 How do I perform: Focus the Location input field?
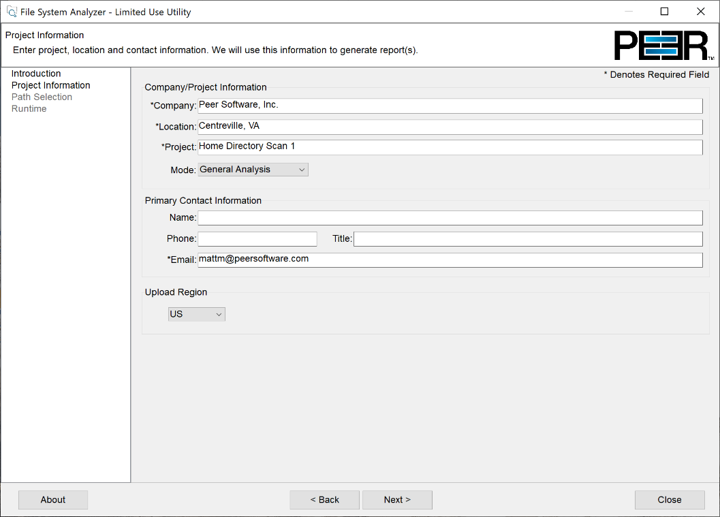pos(450,127)
